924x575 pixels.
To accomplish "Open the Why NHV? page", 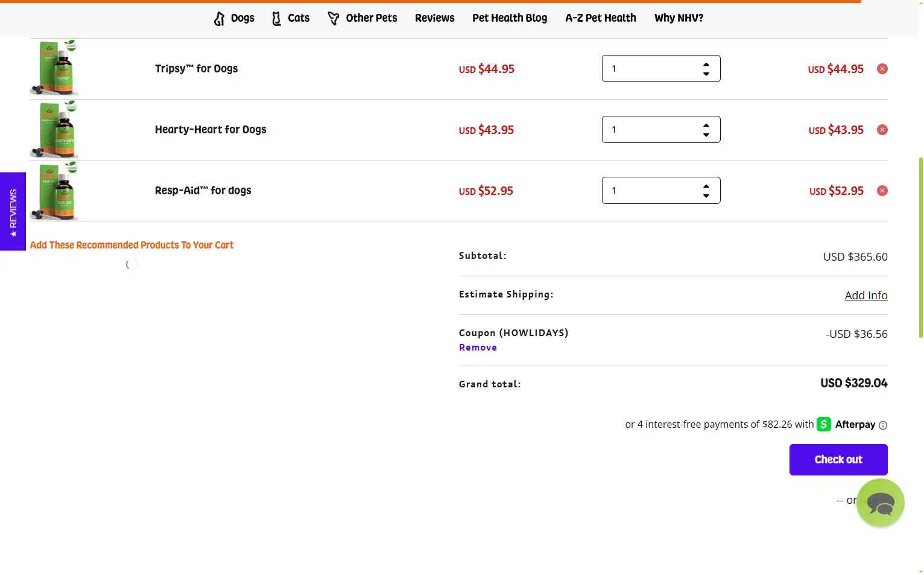I will pos(679,18).
